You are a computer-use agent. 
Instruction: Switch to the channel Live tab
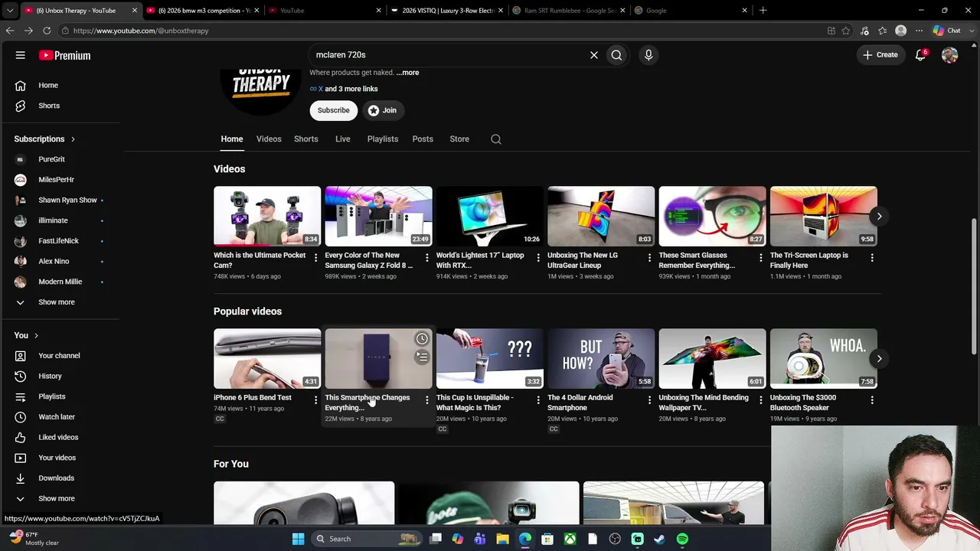(x=342, y=139)
